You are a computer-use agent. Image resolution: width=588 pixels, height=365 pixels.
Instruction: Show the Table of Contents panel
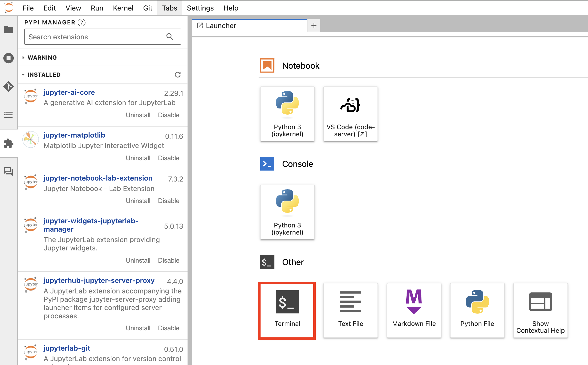(9, 115)
